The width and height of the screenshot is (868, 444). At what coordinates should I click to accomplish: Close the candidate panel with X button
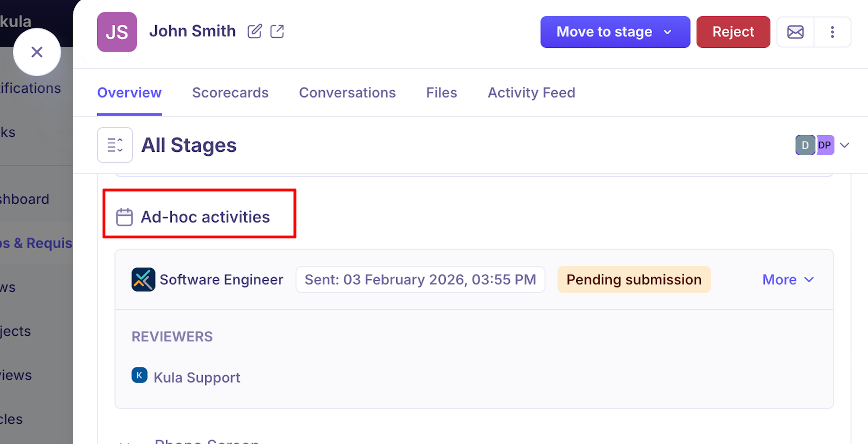[37, 52]
